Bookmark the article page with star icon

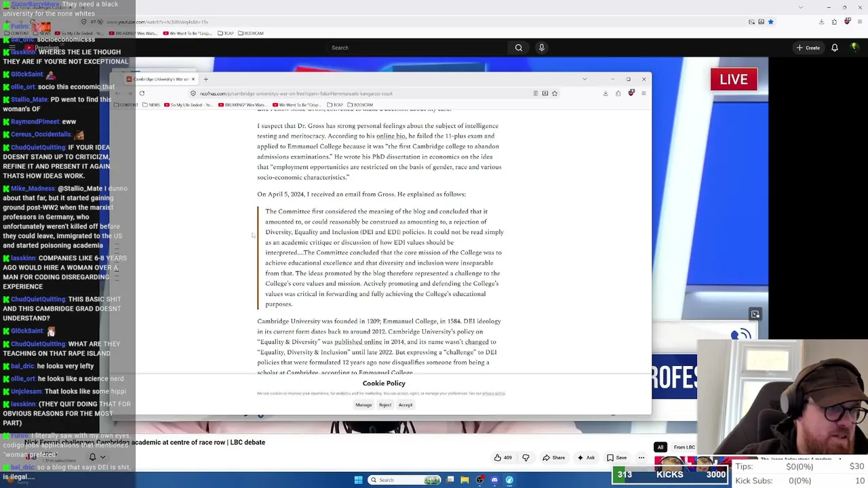(x=555, y=94)
